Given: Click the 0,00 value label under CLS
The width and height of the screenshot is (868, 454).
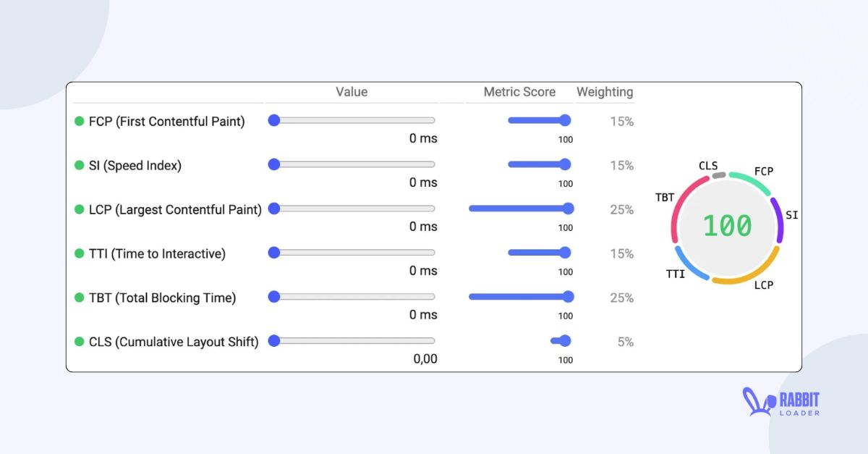Looking at the screenshot, I should [x=425, y=359].
